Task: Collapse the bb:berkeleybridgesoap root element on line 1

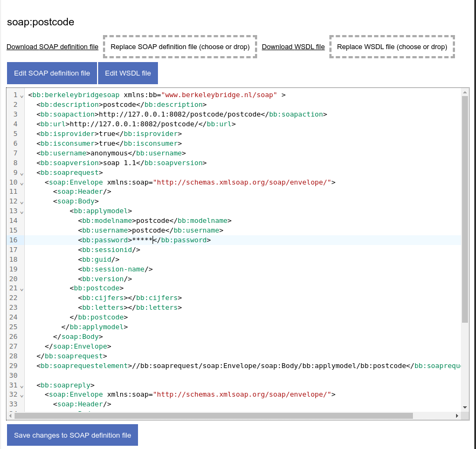Action: coord(22,96)
